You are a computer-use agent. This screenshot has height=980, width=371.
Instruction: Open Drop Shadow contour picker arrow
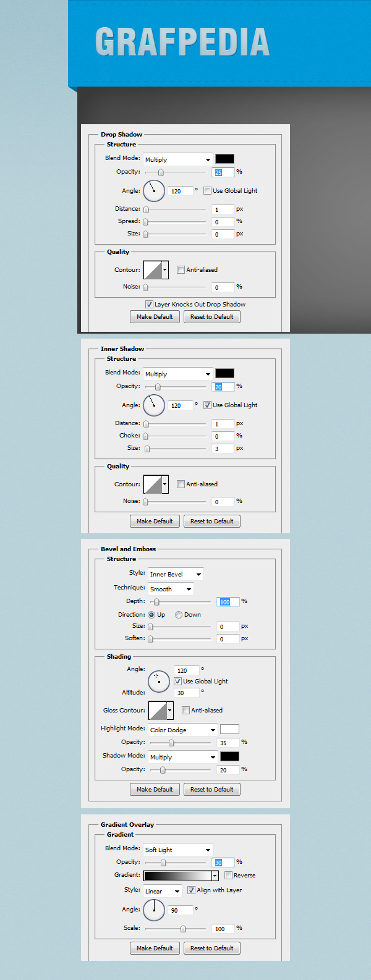tap(165, 270)
